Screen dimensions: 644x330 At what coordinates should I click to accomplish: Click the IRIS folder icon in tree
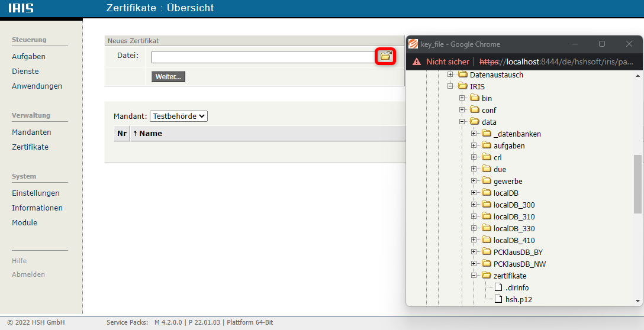tap(462, 86)
